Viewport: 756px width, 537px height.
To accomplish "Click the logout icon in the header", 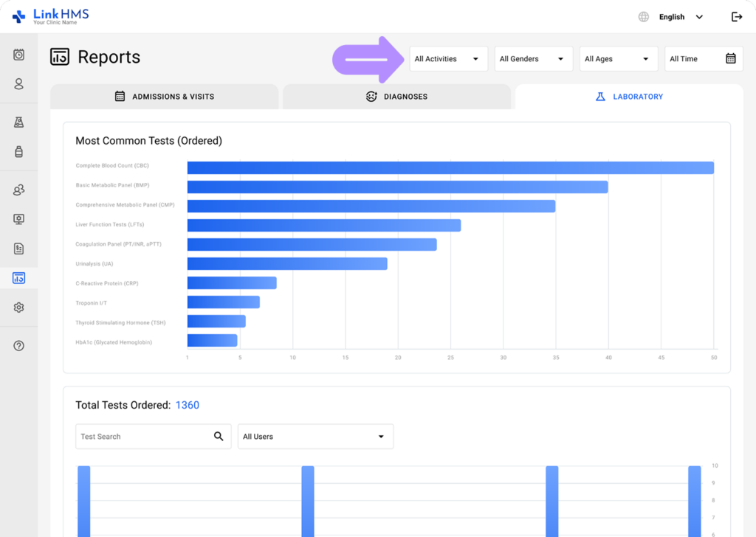I will click(736, 17).
